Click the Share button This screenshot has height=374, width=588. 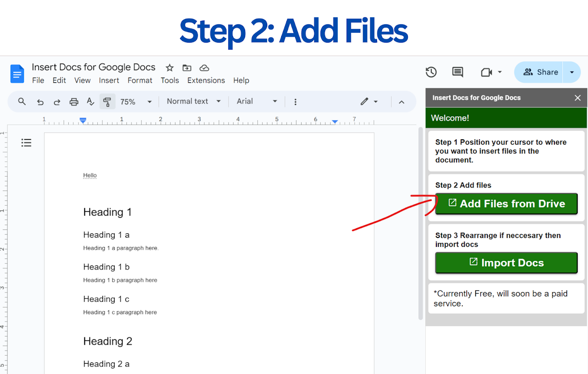[x=539, y=72]
